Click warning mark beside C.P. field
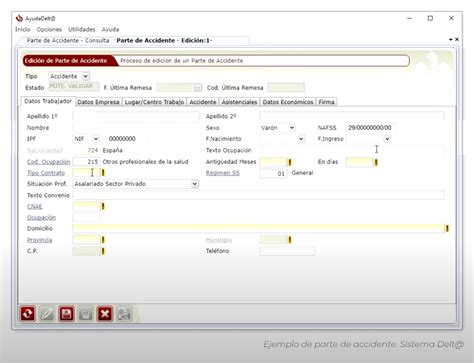This screenshot has width=474, height=363. click(103, 251)
